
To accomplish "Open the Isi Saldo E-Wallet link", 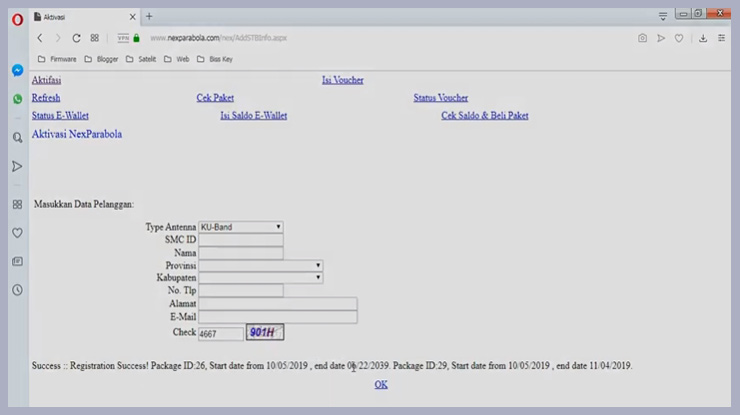I will point(253,115).
